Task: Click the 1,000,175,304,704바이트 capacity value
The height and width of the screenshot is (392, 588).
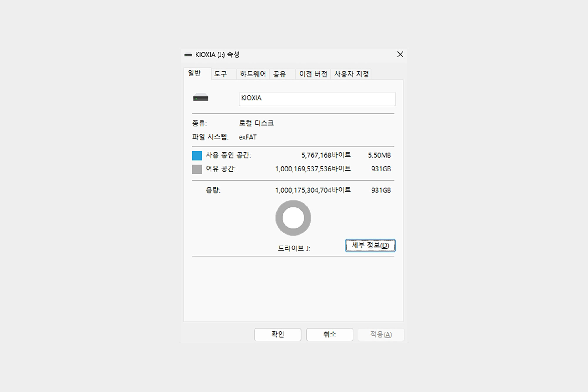Action: [x=313, y=190]
